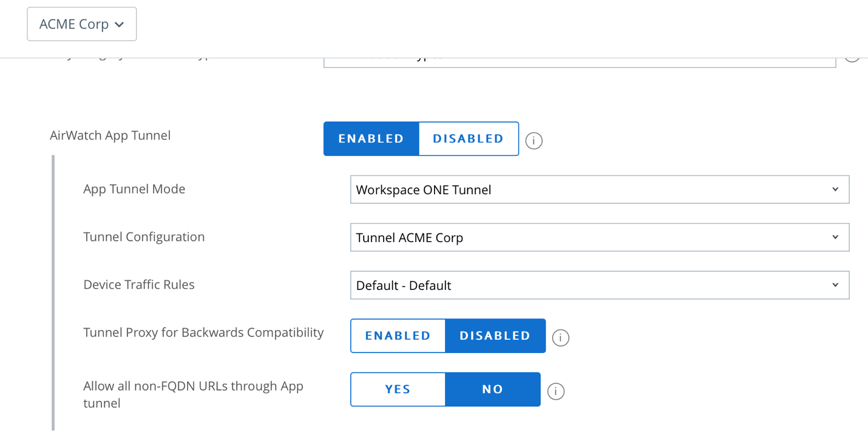Click the AirWatch App Tunnel label
Screen dimensions: 868x444
coord(110,135)
